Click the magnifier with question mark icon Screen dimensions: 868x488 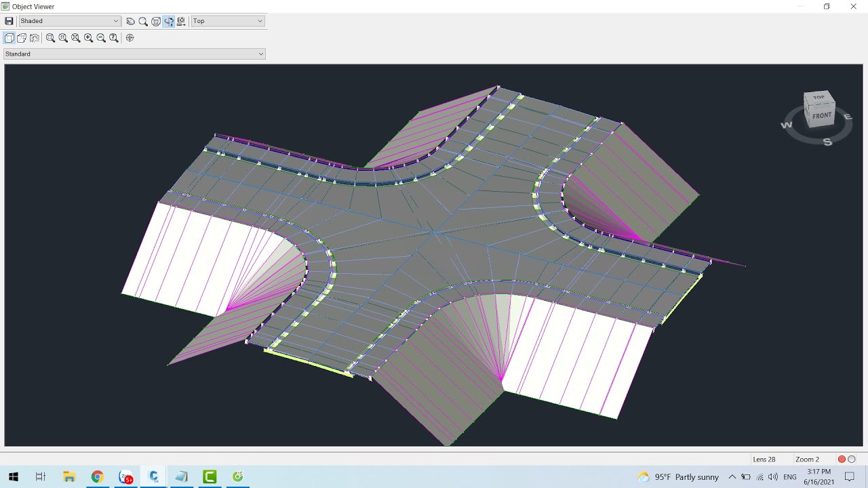[x=114, y=38]
